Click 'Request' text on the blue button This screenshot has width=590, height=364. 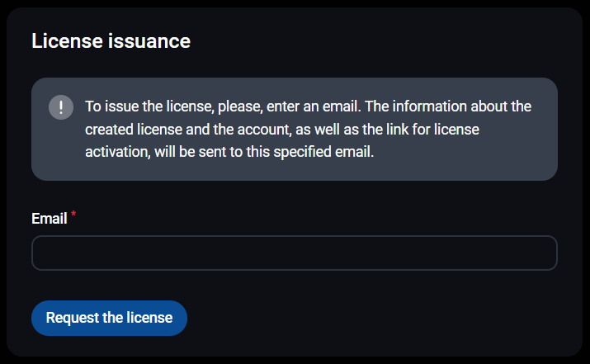73,318
